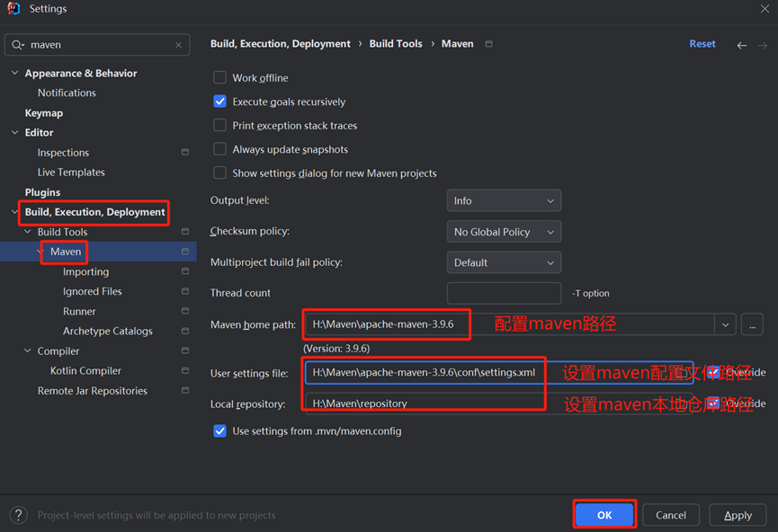Toggle Use settings from .mvn/maven.config

tap(219, 430)
